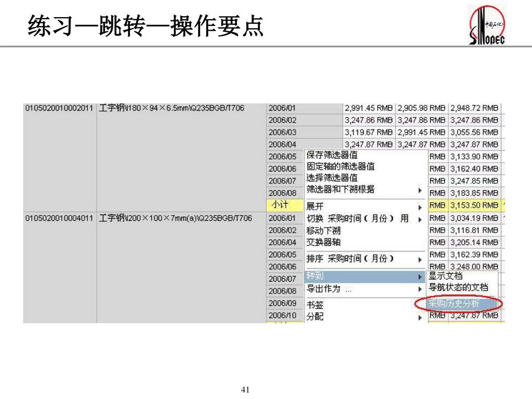Click 移动下溯 menu item
The image size is (532, 399).
pyautogui.click(x=365, y=231)
